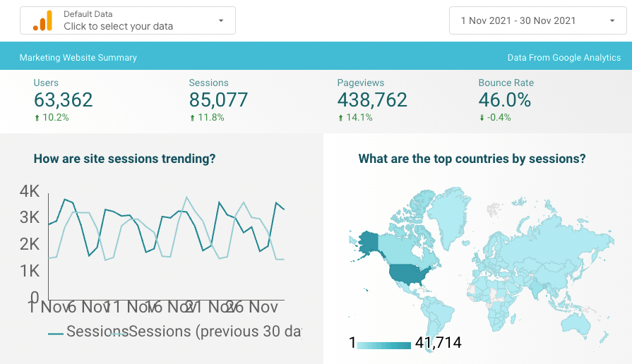Select India on the world map
632x364 pixels.
pos(537,288)
